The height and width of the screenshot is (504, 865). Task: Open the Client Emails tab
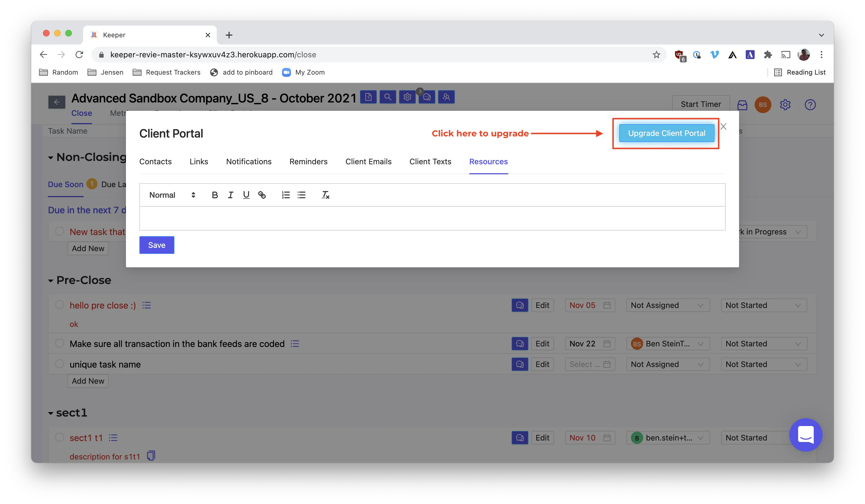pos(368,162)
